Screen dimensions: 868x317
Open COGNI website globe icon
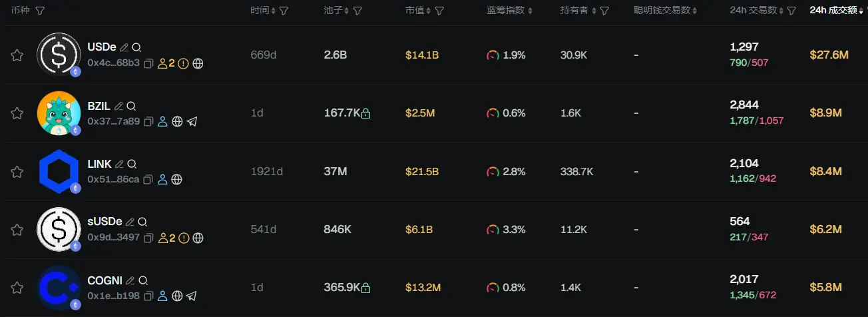pyautogui.click(x=177, y=296)
